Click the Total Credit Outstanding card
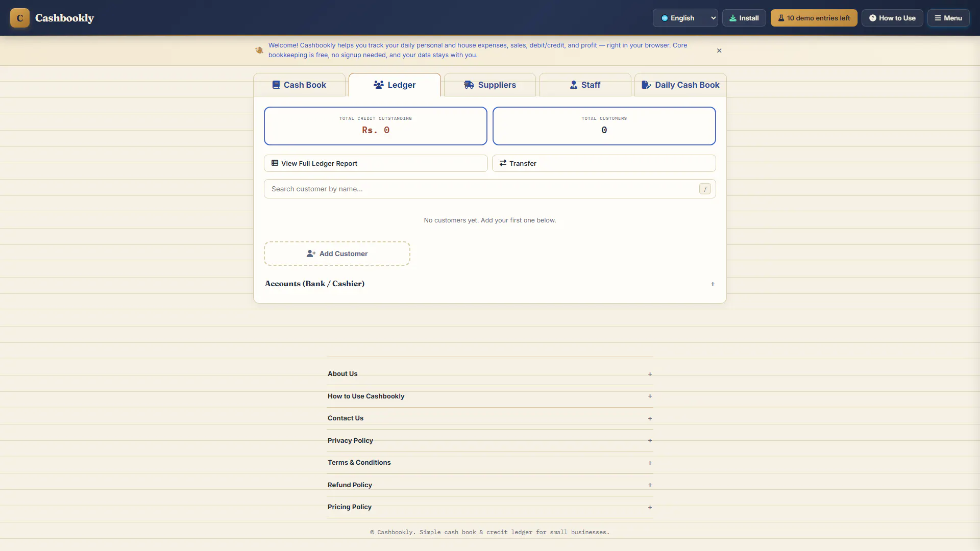 [x=376, y=126]
